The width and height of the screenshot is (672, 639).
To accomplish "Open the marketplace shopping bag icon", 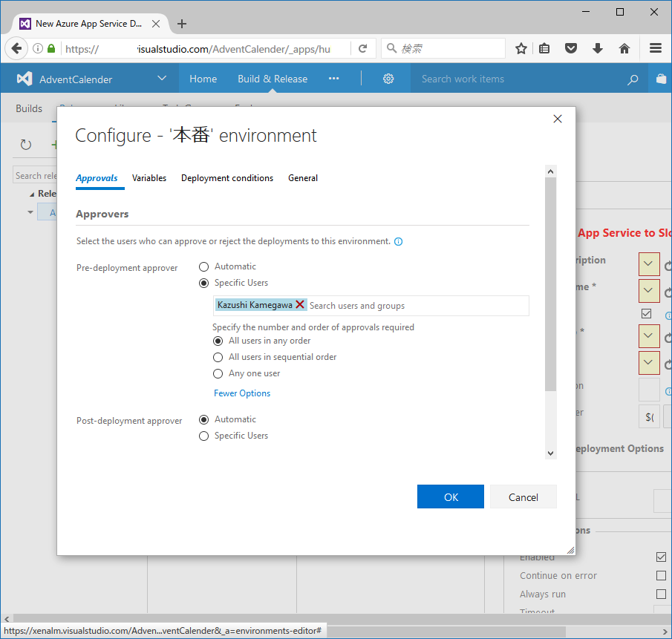I will click(x=661, y=79).
